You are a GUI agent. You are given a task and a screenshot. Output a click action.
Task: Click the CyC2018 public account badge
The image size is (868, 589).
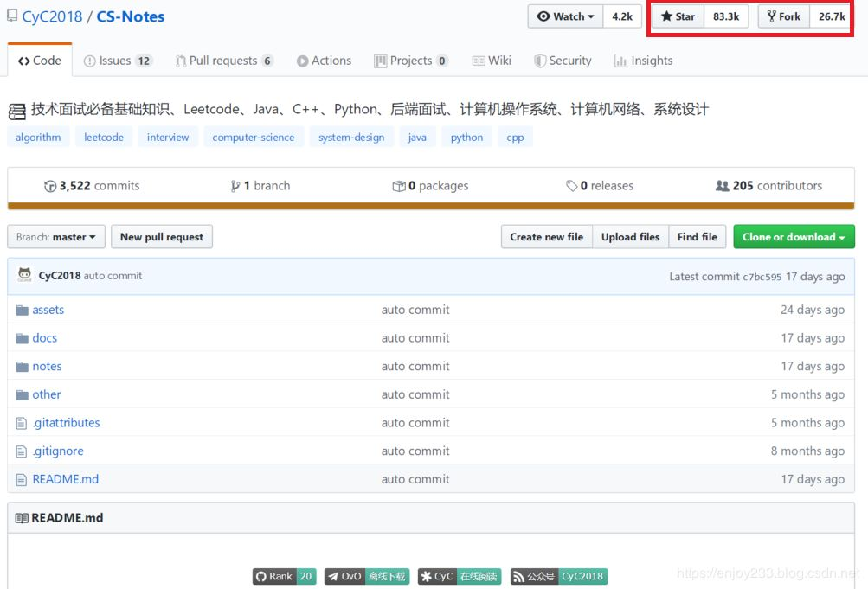click(x=559, y=576)
